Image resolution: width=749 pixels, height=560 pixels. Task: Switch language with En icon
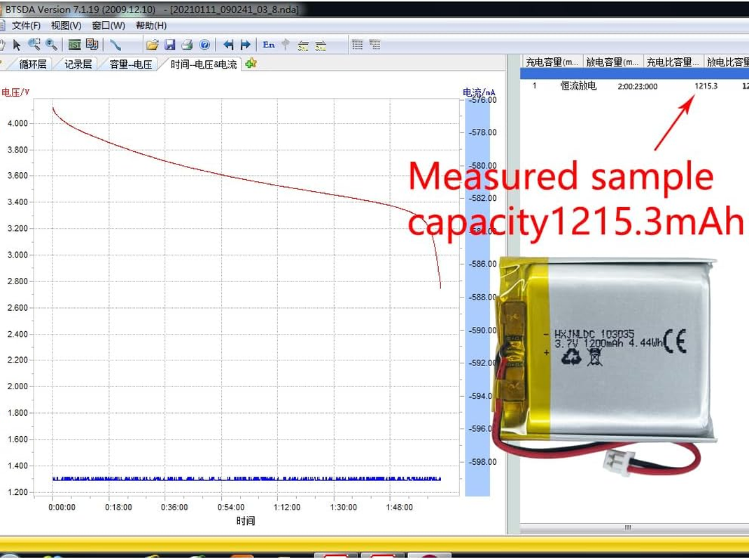coord(269,45)
